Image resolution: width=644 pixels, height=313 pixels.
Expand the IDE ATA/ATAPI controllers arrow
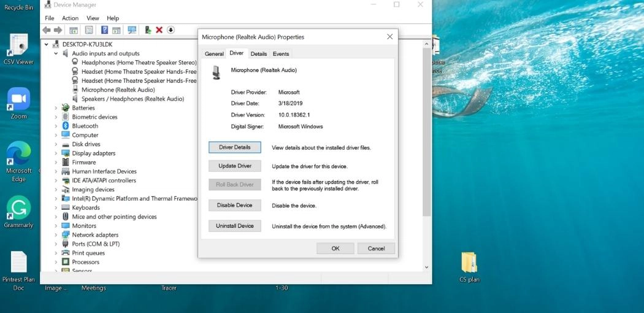56,180
